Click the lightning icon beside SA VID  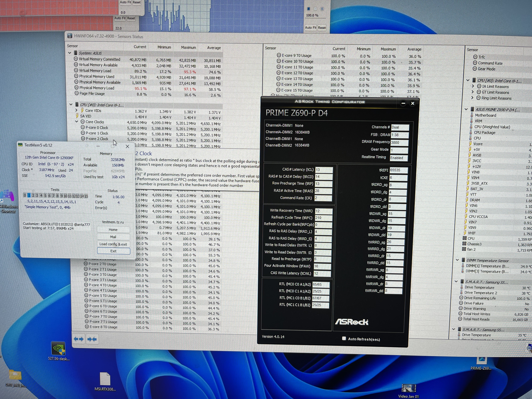tap(77, 116)
